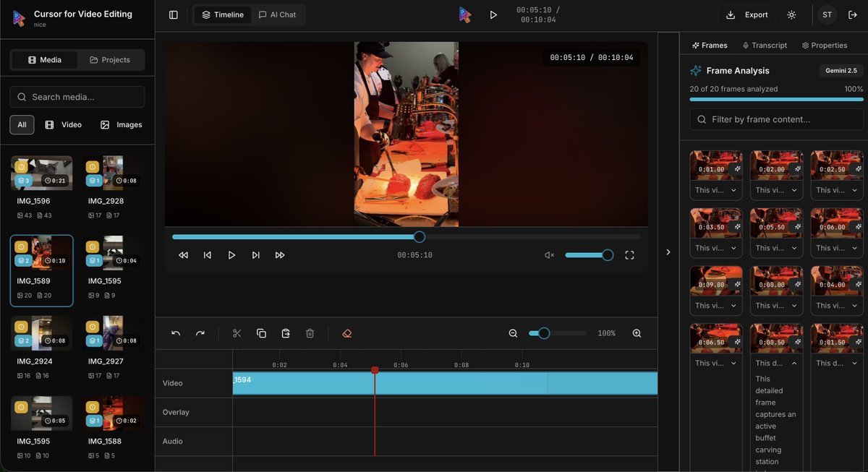
Task: Click the logout icon at top right
Action: coord(853,14)
